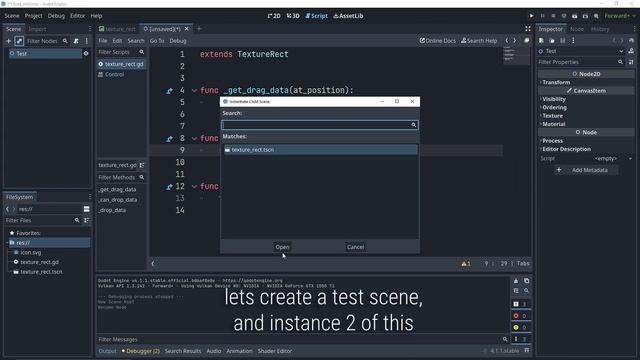Open the Test object selector dropdown
640x360 pixels.
[581, 51]
